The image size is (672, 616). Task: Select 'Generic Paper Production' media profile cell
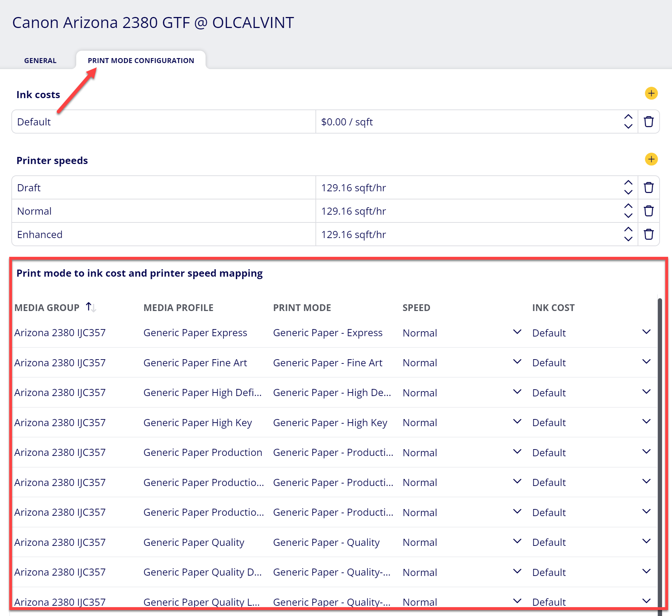(x=203, y=452)
